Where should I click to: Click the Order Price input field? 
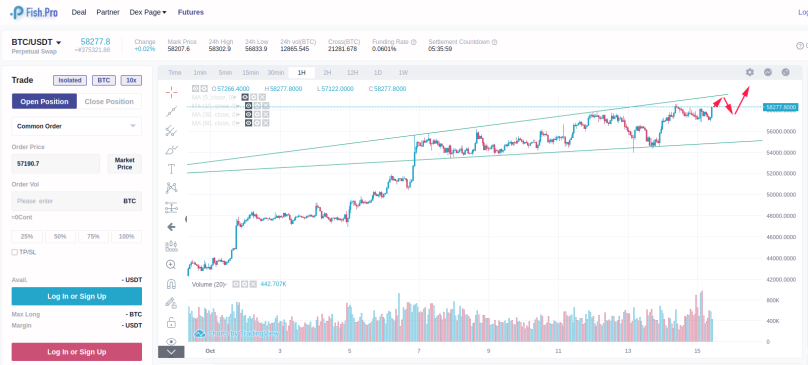click(x=56, y=163)
